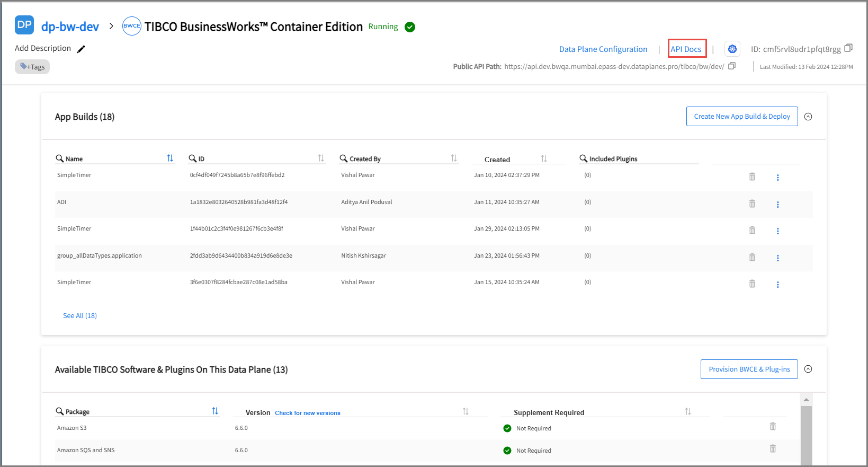Open the options menu for SimpleTimer Jan 29 build
Screen dimensions: 868x467
778,231
